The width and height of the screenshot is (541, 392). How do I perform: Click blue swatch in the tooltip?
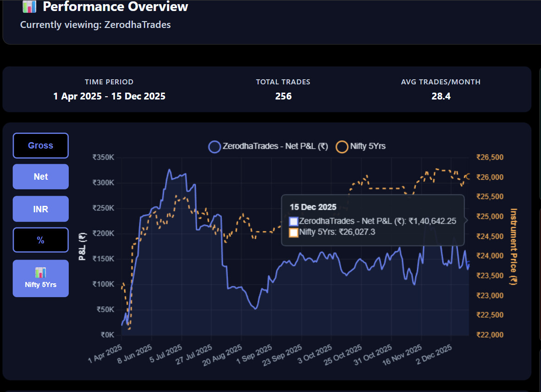pyautogui.click(x=293, y=221)
